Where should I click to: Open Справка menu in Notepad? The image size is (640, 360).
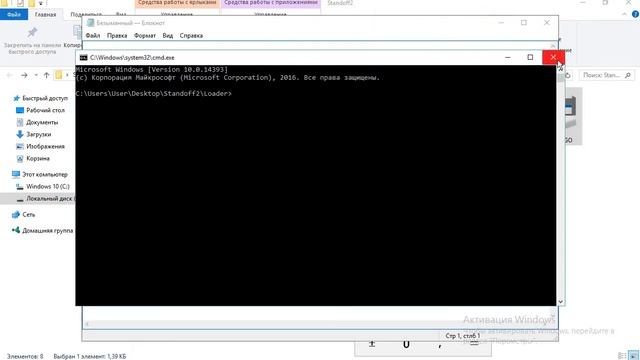191,36
